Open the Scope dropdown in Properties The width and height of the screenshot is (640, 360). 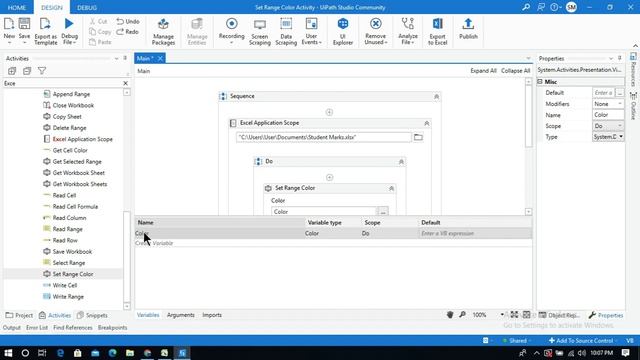608,126
